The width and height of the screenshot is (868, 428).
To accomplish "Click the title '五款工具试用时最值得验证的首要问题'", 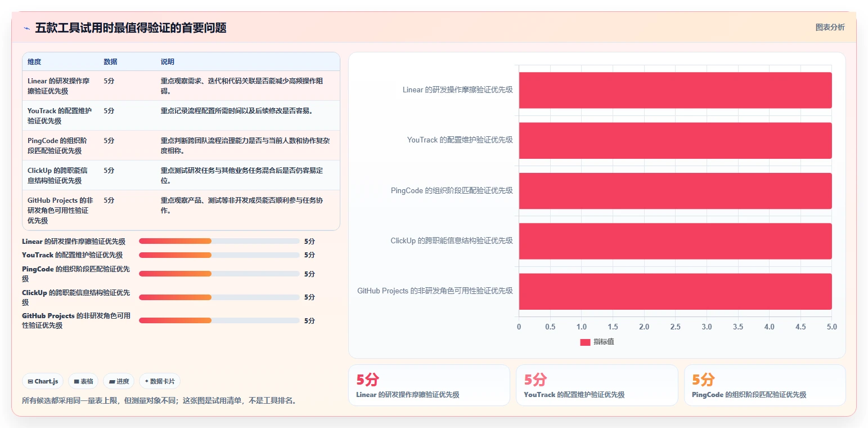I will tap(131, 28).
